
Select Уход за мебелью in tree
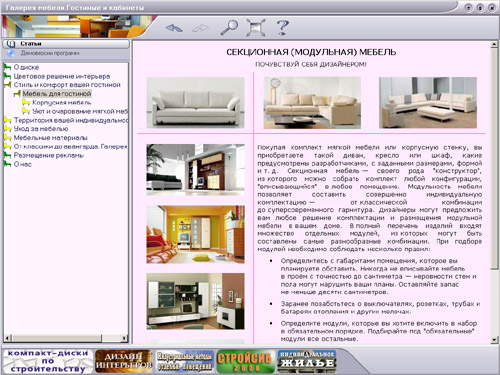click(x=41, y=129)
